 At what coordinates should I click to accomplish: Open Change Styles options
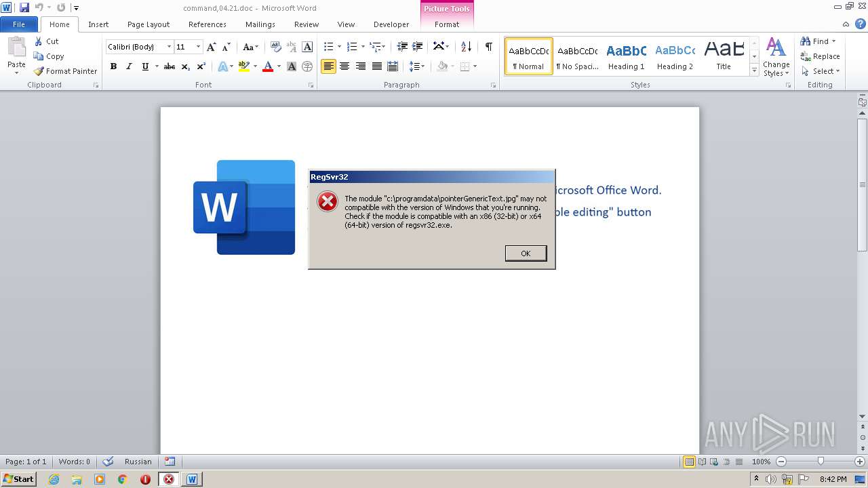click(x=776, y=57)
